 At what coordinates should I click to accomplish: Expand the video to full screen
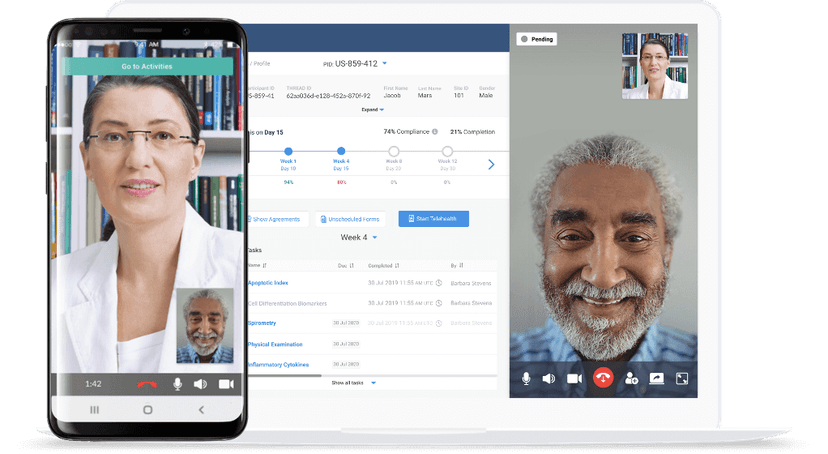[x=682, y=378]
